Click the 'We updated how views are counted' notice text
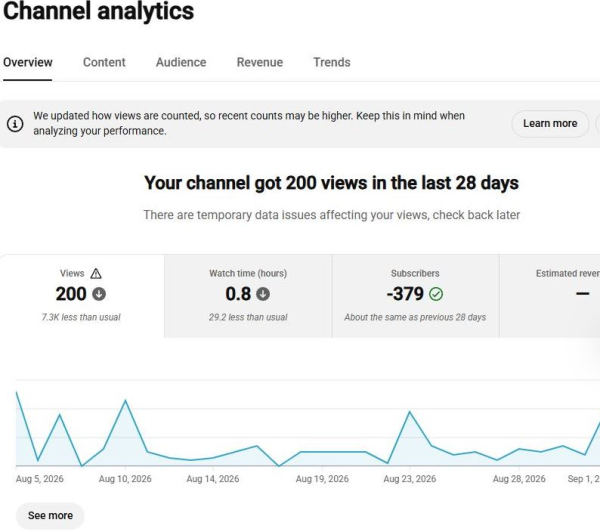Screen dimensions: 600x532 point(249,123)
